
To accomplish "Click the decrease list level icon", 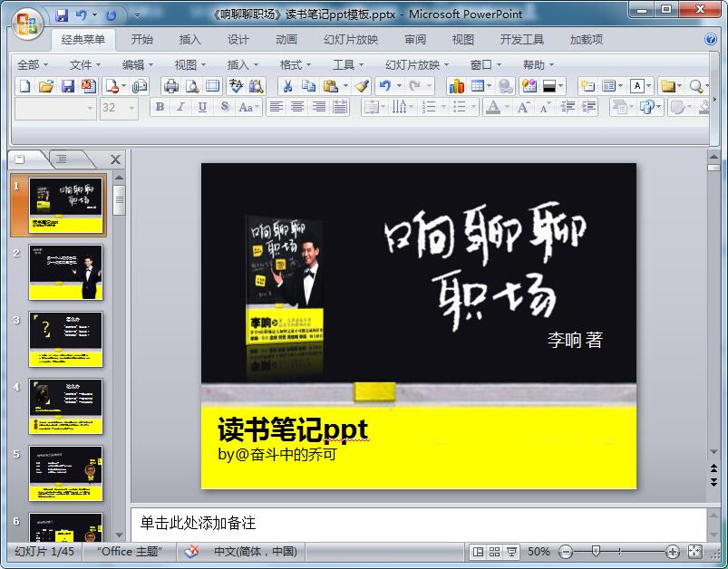I will pyautogui.click(x=568, y=107).
